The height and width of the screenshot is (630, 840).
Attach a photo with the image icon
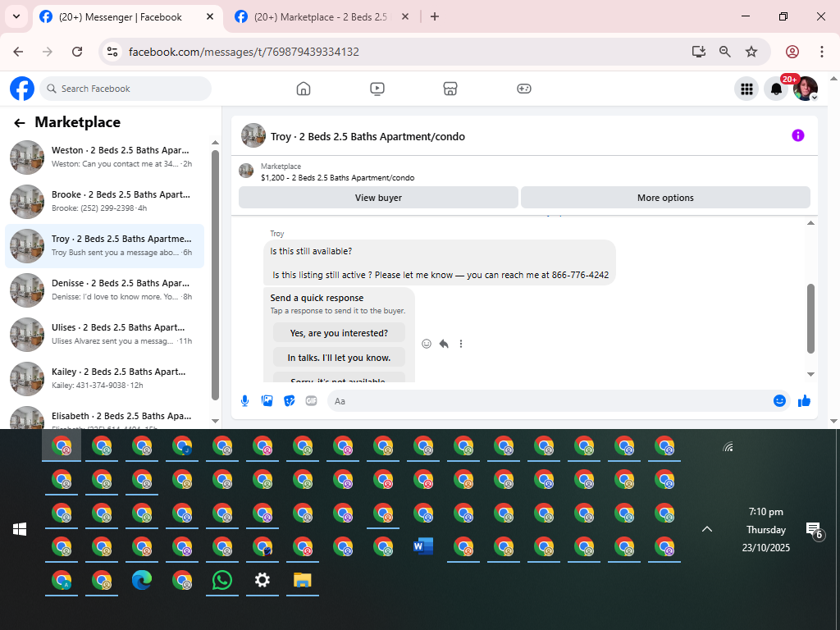[267, 400]
